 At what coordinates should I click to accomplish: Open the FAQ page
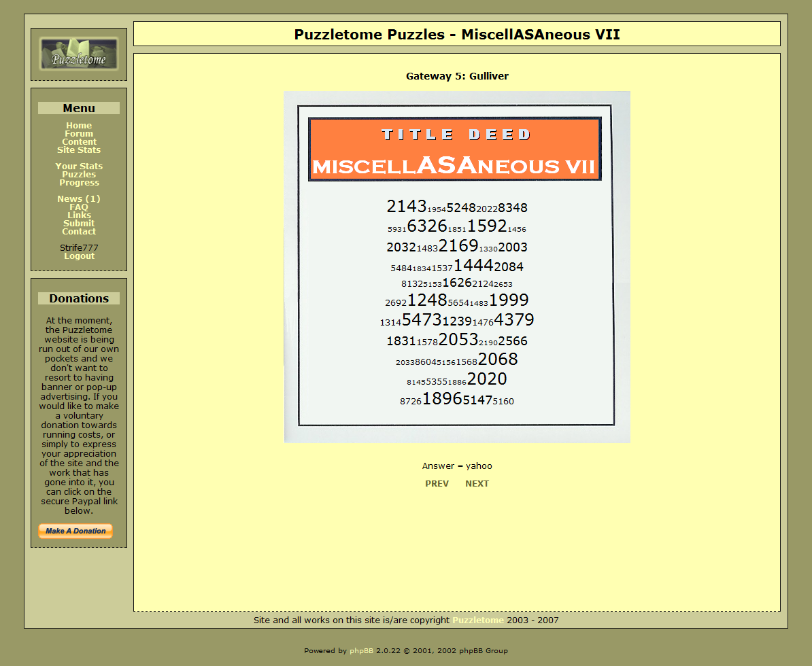79,207
